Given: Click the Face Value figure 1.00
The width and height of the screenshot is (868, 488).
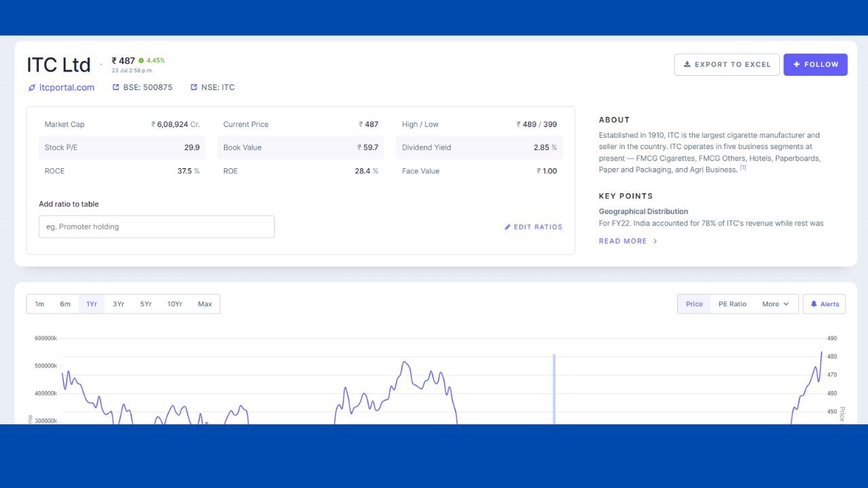Looking at the screenshot, I should [x=547, y=171].
